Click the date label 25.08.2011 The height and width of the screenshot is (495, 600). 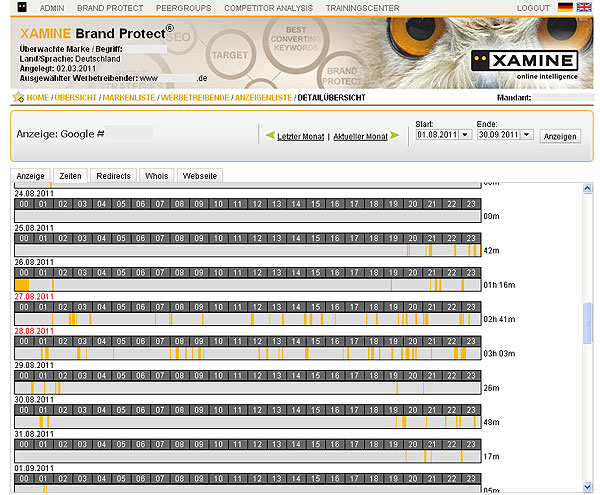pyautogui.click(x=34, y=228)
